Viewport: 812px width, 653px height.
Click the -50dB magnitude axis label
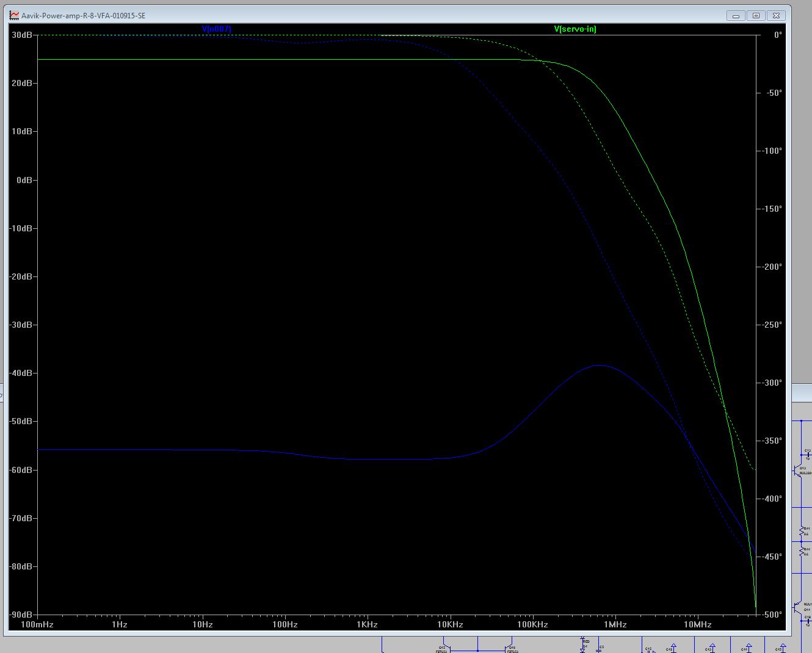tap(21, 421)
